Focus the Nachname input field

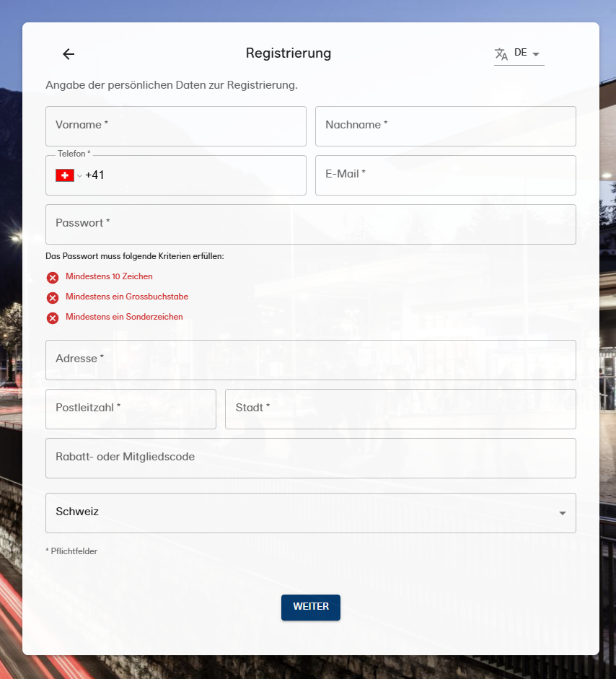tap(446, 126)
